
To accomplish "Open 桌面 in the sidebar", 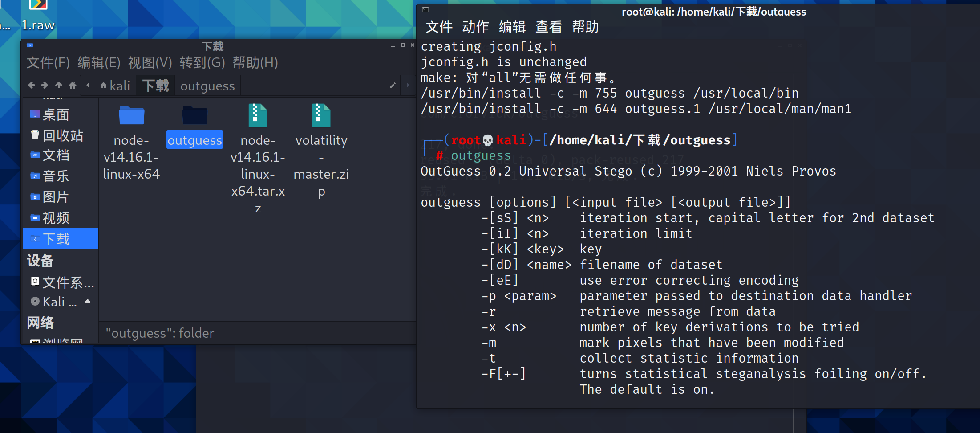I will [60, 115].
